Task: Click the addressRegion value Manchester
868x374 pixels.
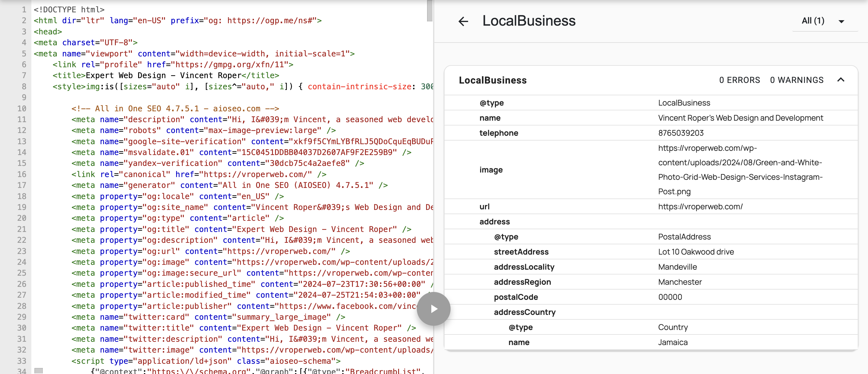Action: (680, 282)
